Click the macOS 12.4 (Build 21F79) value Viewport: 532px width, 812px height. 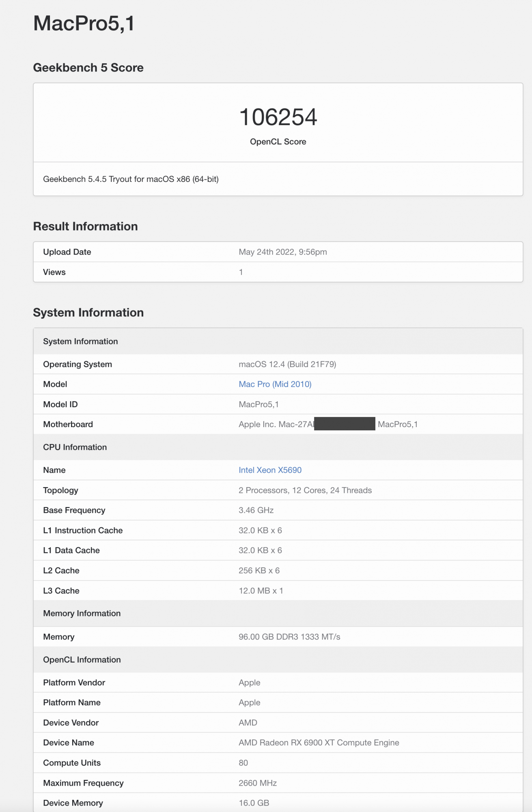(x=287, y=364)
